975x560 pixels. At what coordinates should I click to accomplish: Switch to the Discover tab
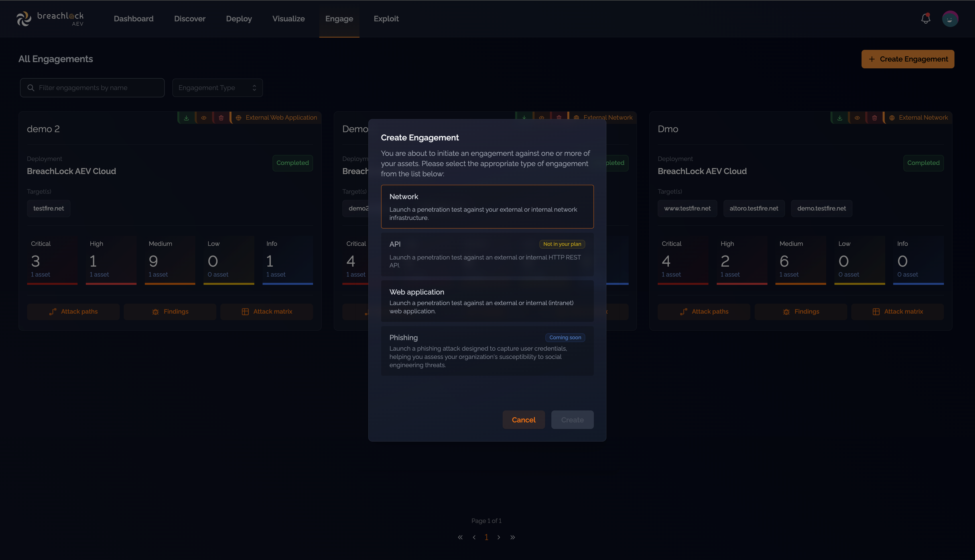pos(190,19)
